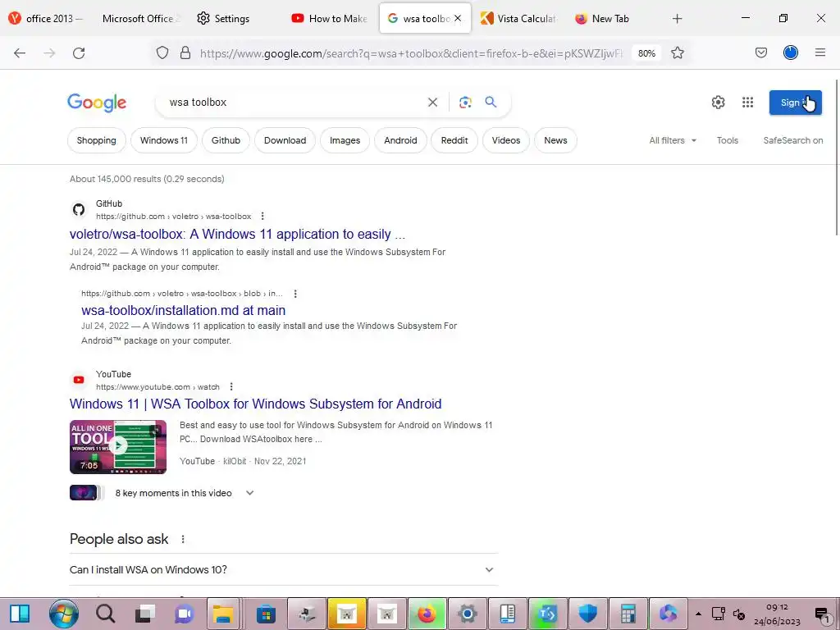Open Calculator from taskbar
Viewport: 840px width, 630px height.
(628, 614)
